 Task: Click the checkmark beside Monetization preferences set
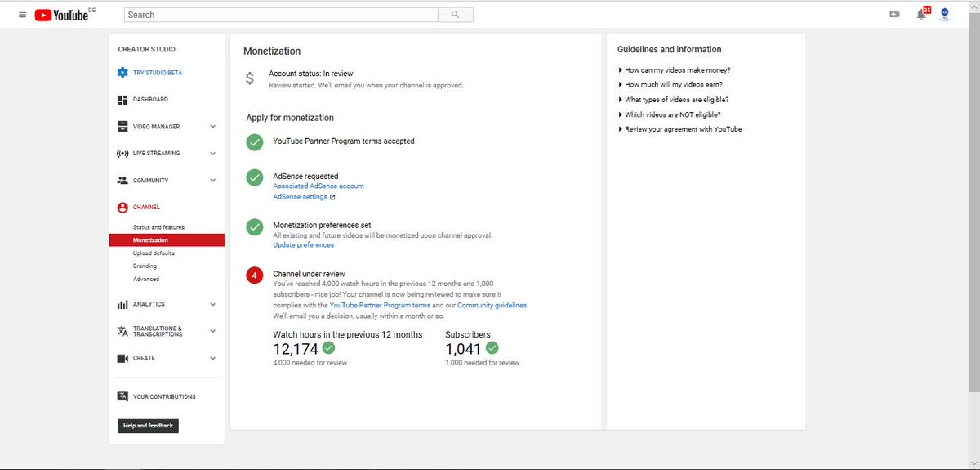255,226
